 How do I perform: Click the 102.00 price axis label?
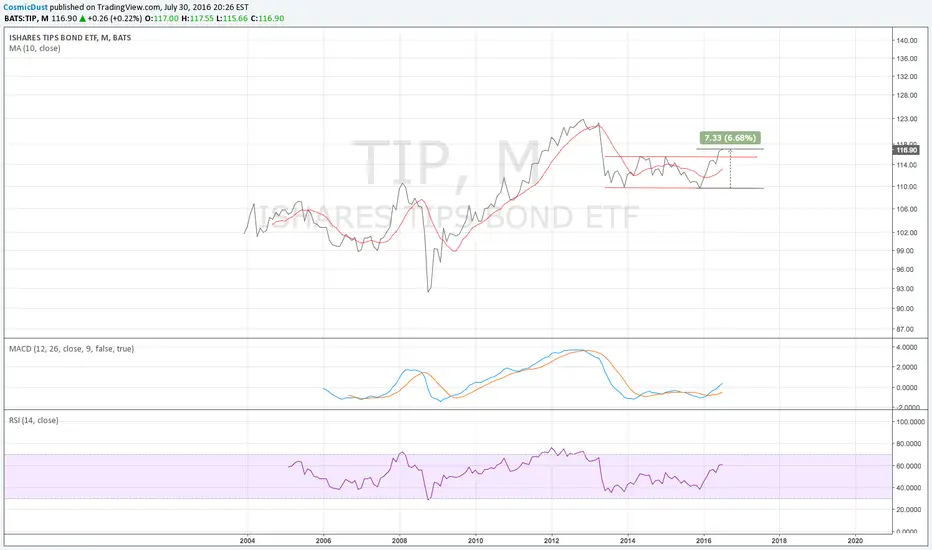click(x=907, y=232)
